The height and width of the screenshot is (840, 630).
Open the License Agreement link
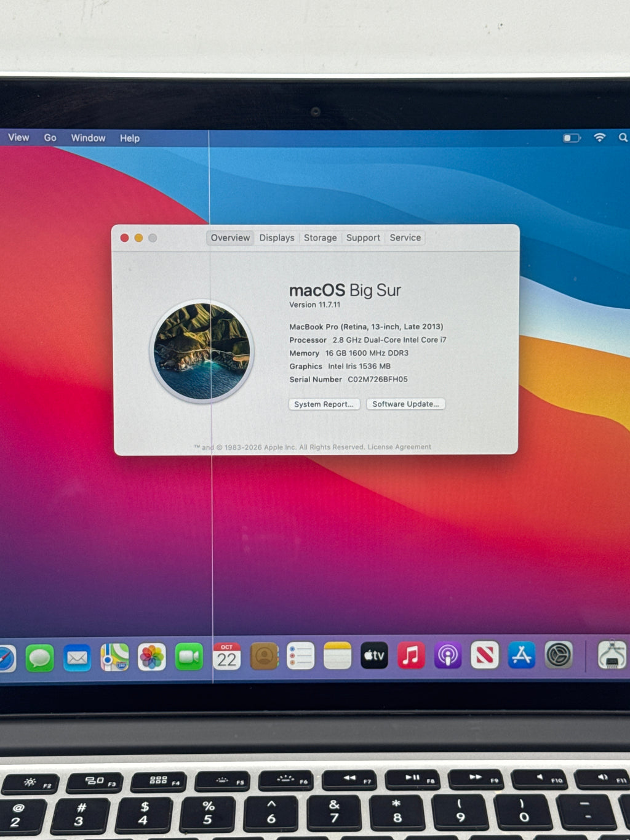coord(399,447)
